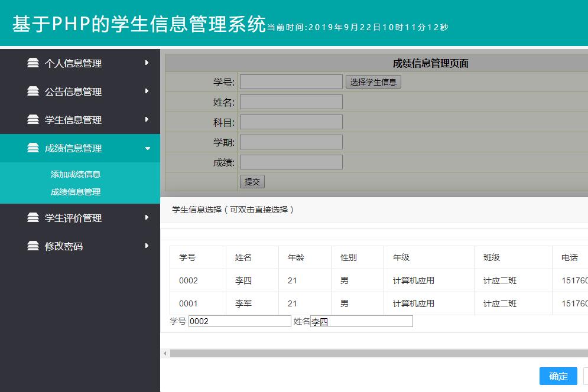Expand 学生评价管理 with its arrow
Image resolution: width=588 pixels, height=392 pixels.
[x=147, y=217]
